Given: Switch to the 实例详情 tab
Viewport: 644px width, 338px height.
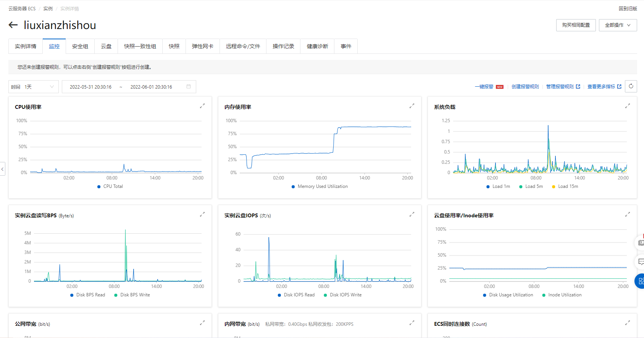Looking at the screenshot, I should pos(26,46).
